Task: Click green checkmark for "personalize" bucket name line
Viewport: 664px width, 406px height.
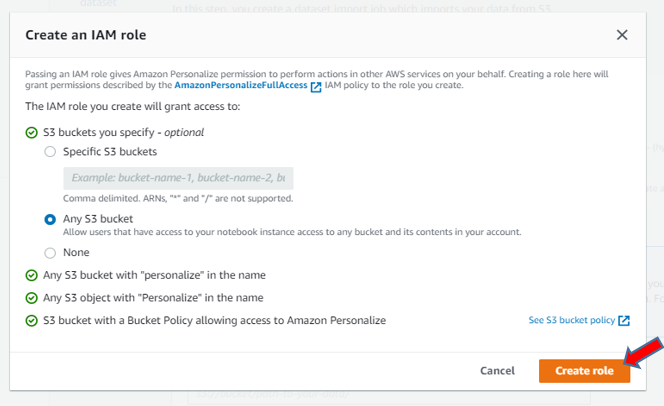Action: click(31, 275)
